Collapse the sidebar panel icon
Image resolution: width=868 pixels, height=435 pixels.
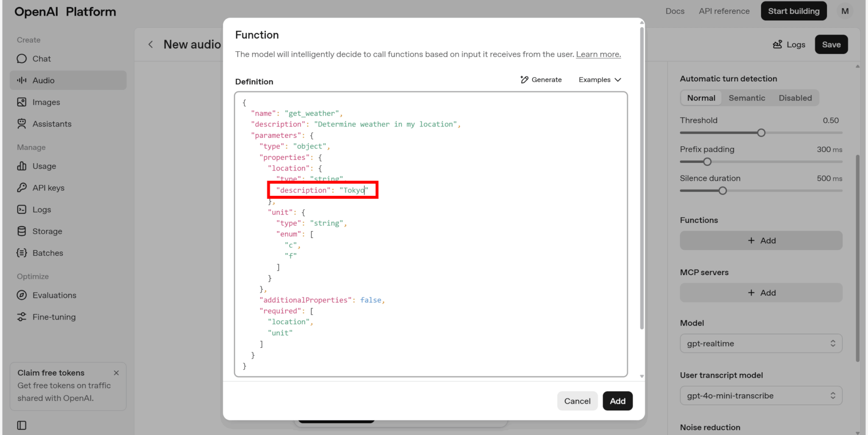click(x=22, y=425)
